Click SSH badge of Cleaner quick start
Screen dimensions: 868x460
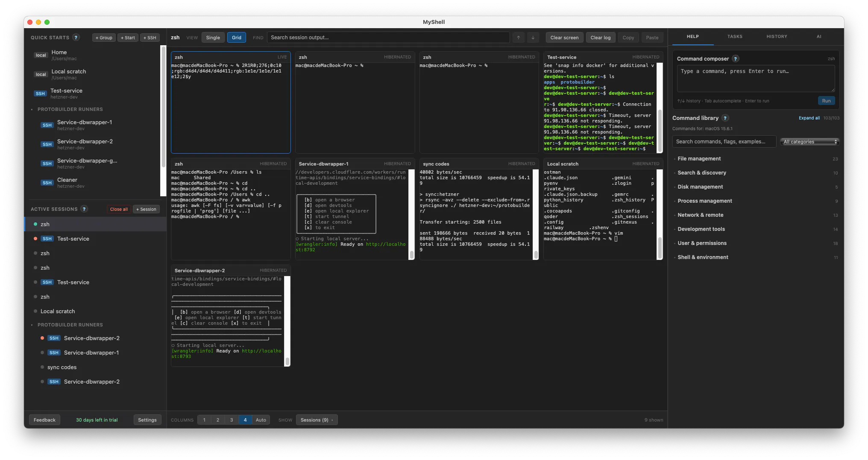coord(47,183)
